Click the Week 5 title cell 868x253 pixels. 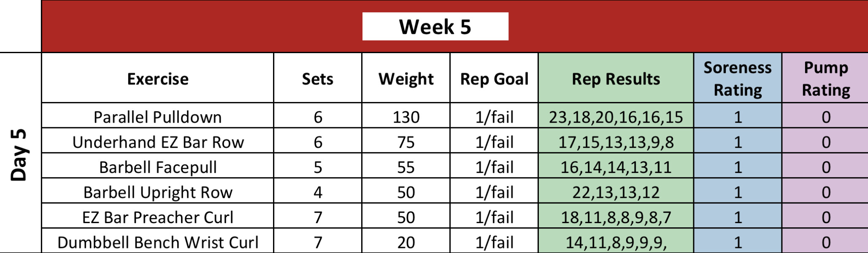tap(435, 27)
